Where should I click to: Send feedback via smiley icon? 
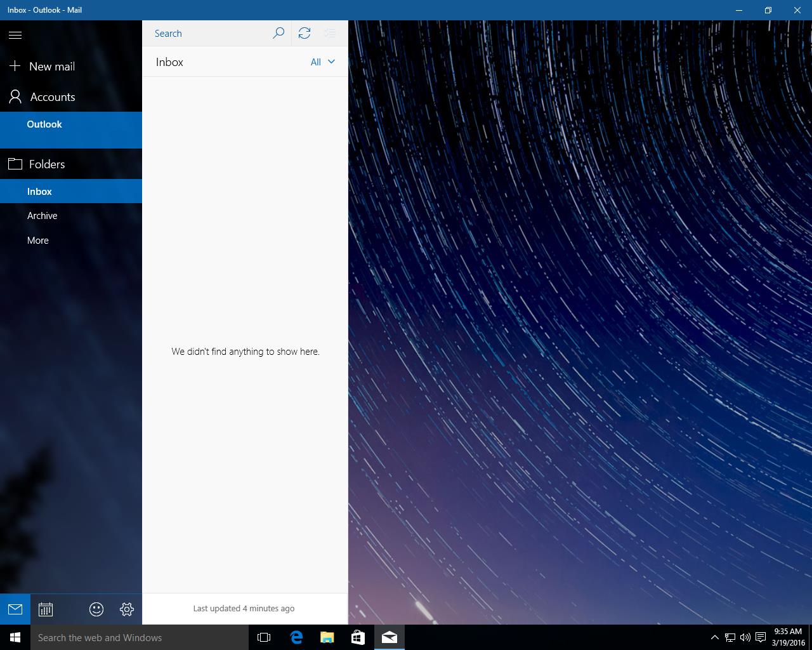coord(96,609)
